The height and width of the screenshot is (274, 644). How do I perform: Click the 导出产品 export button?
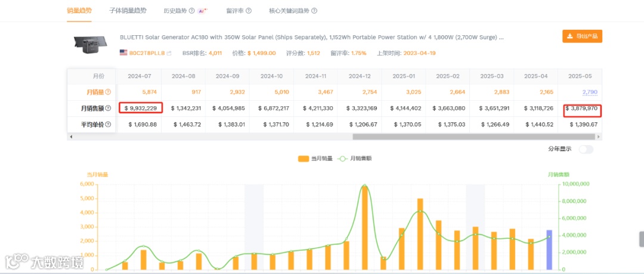582,36
